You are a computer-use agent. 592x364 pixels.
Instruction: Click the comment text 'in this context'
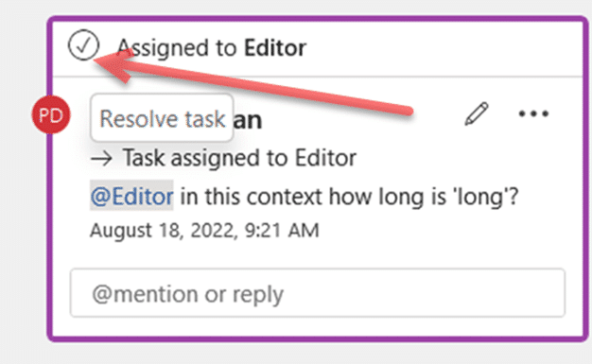pos(251,197)
